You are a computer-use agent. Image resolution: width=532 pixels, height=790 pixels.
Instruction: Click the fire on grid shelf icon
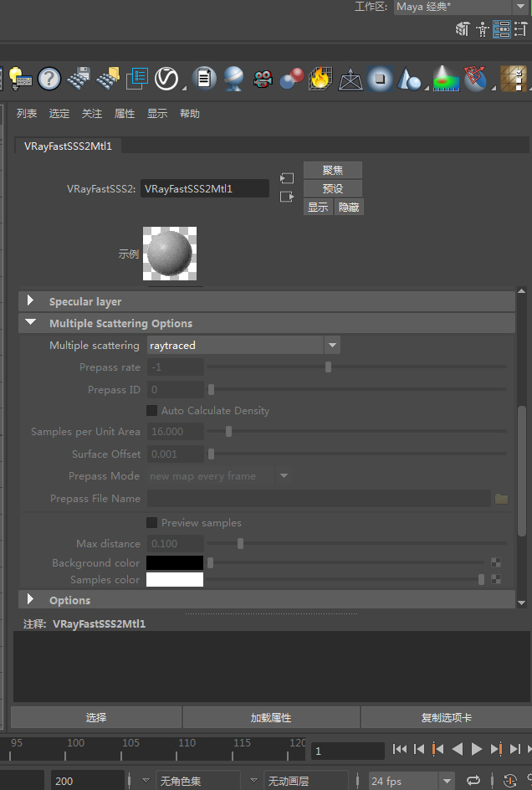click(x=321, y=79)
